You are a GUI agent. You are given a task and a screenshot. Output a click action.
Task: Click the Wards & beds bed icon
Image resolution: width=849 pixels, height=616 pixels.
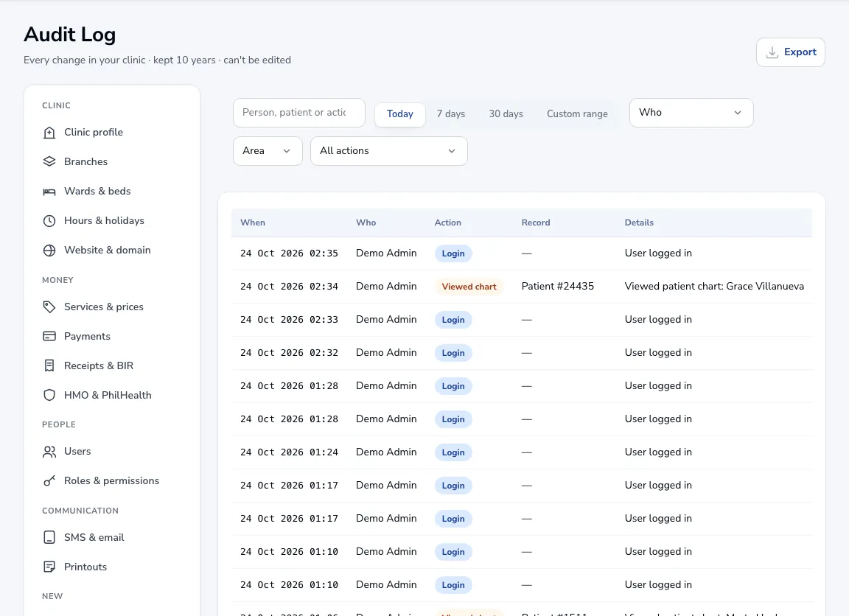[49, 192]
